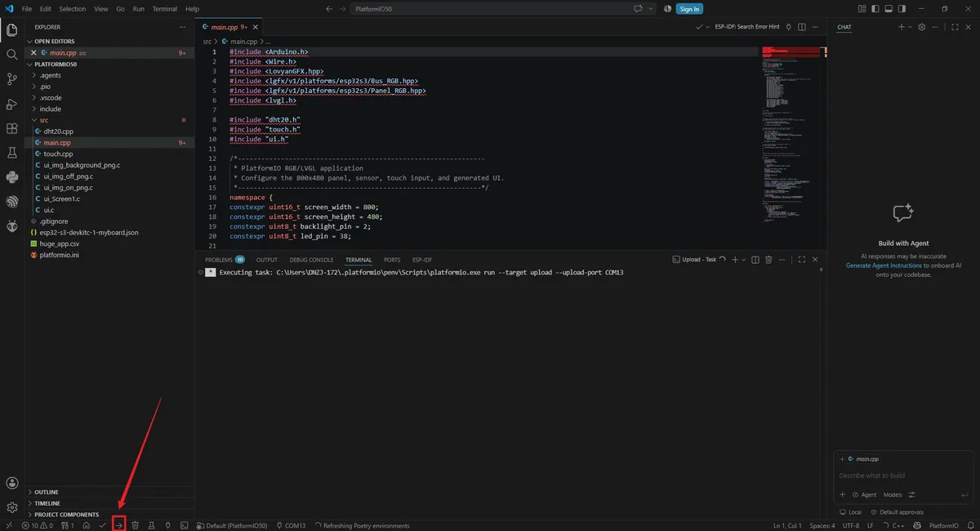The image size is (980, 531).
Task: Open new terminal dropdown arrow
Action: (x=743, y=260)
